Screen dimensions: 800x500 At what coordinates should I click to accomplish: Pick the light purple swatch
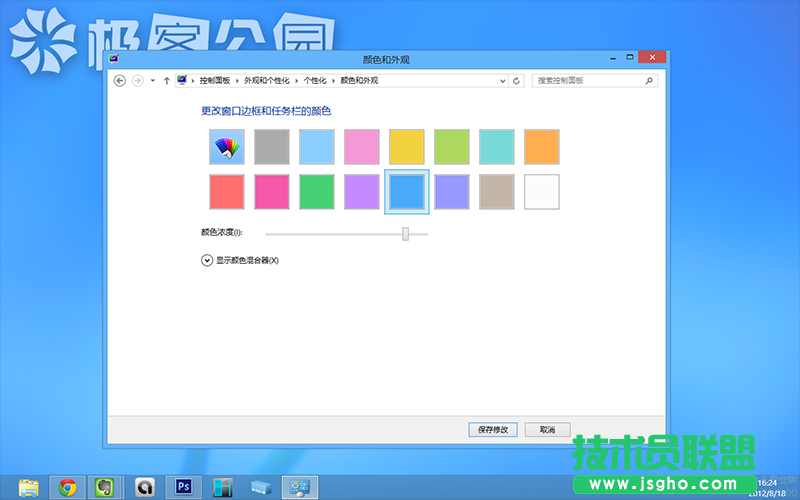pos(362,192)
